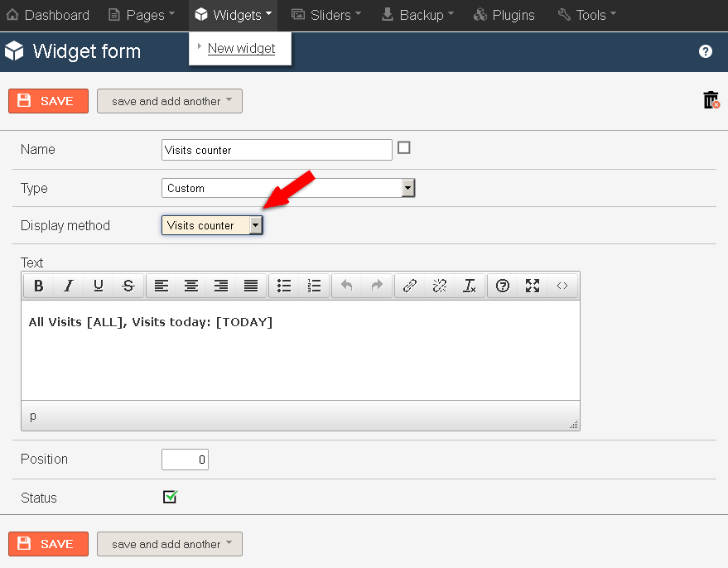Choose New widget from the Widgets menu
Image resolution: width=728 pixels, height=568 pixels.
[242, 48]
